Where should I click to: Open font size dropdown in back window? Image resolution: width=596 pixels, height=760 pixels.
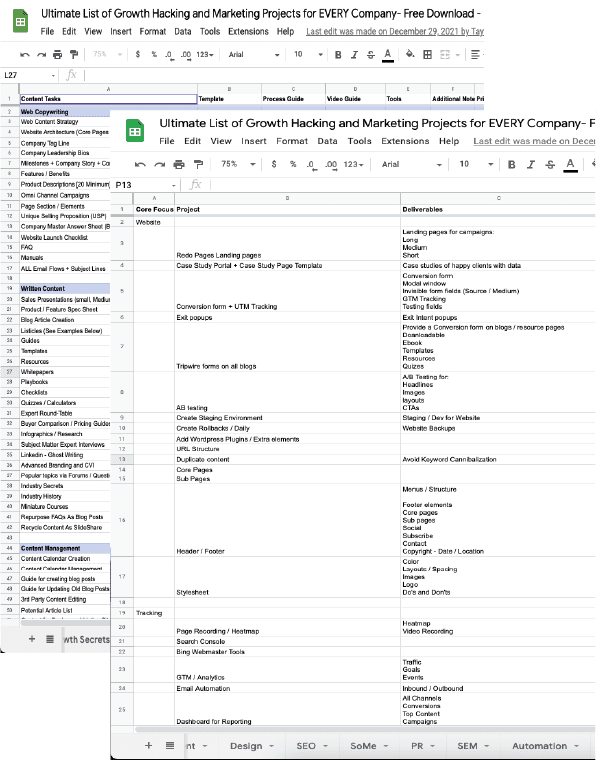point(308,55)
